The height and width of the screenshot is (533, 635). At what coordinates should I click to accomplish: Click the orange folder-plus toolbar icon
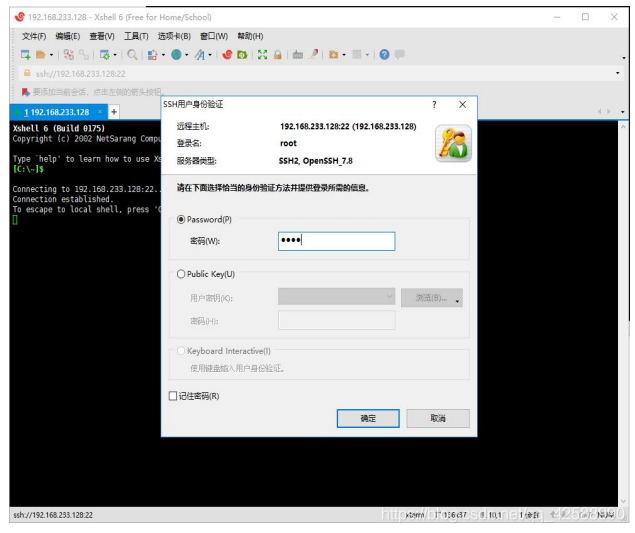[x=333, y=55]
